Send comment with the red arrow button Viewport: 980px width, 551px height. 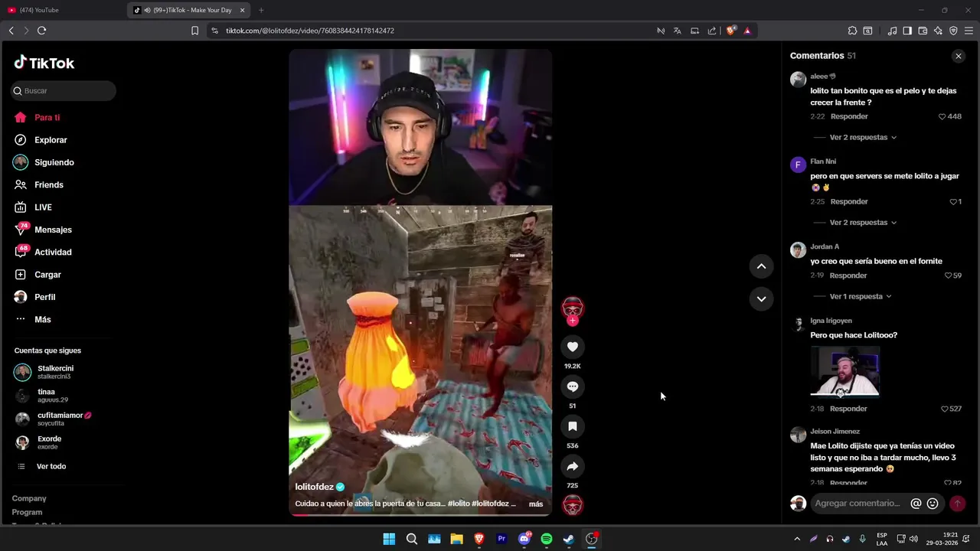point(957,504)
